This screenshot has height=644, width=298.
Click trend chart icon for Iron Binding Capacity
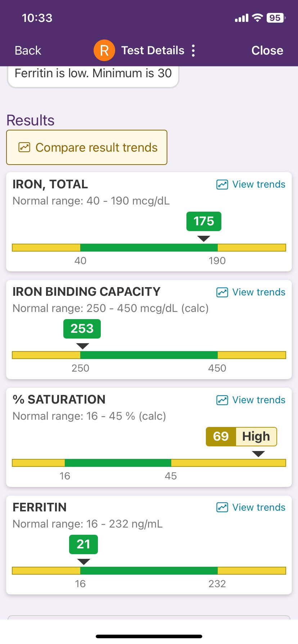(222, 292)
